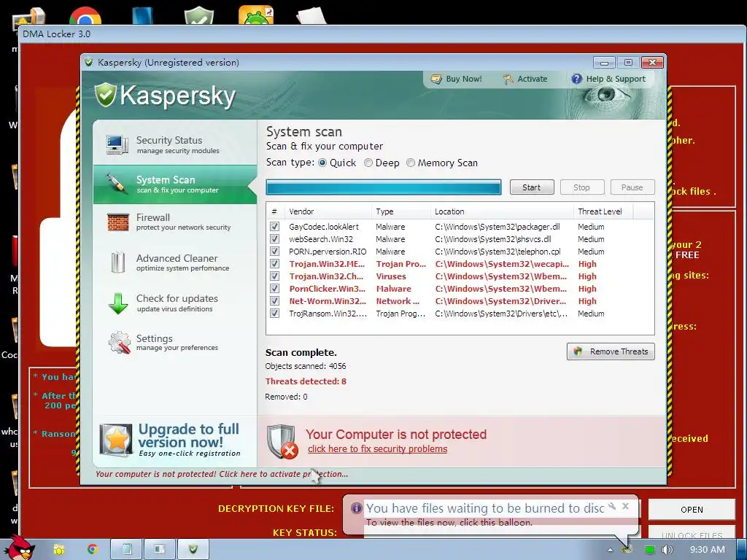Click the volume speaker tray icon
Viewport: 747px width, 560px height.
pos(667,550)
